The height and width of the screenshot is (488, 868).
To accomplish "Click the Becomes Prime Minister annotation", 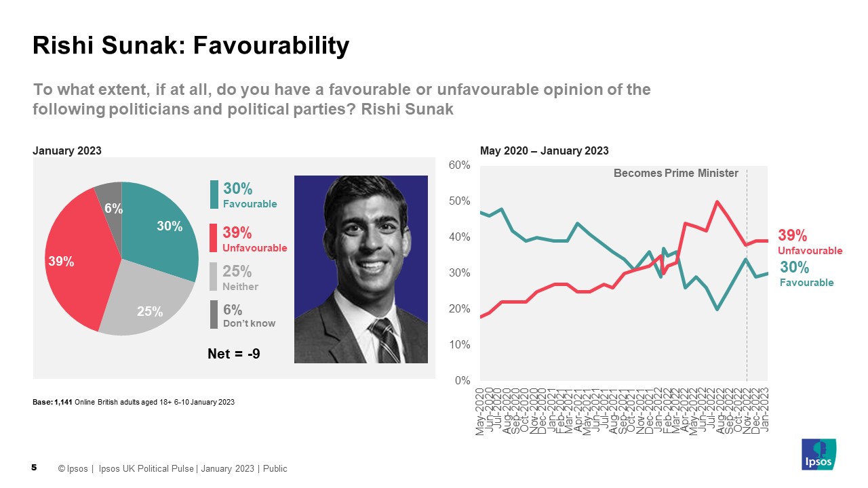I will (675, 173).
